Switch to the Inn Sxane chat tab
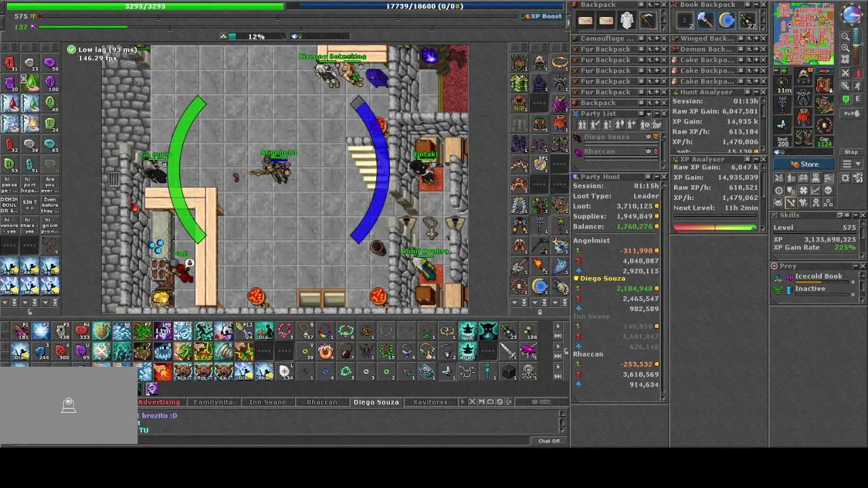Image resolution: width=868 pixels, height=488 pixels. point(268,402)
